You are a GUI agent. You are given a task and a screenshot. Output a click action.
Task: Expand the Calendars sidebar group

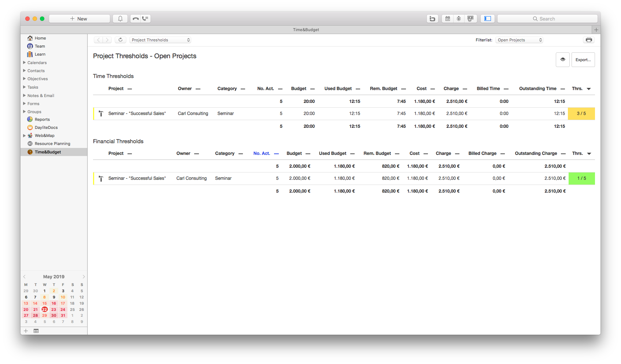point(24,63)
